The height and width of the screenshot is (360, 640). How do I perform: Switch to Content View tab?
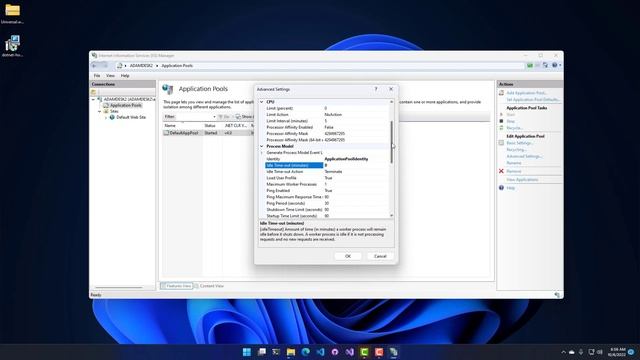pos(209,286)
